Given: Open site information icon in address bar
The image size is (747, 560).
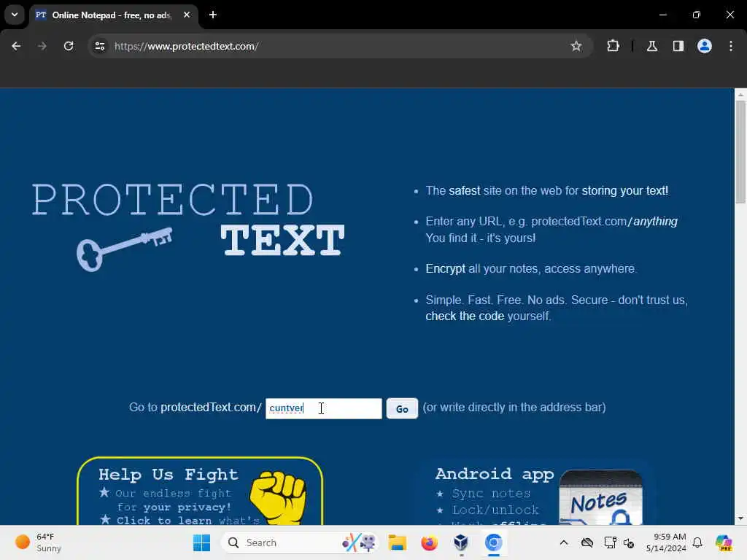Looking at the screenshot, I should pyautogui.click(x=100, y=46).
